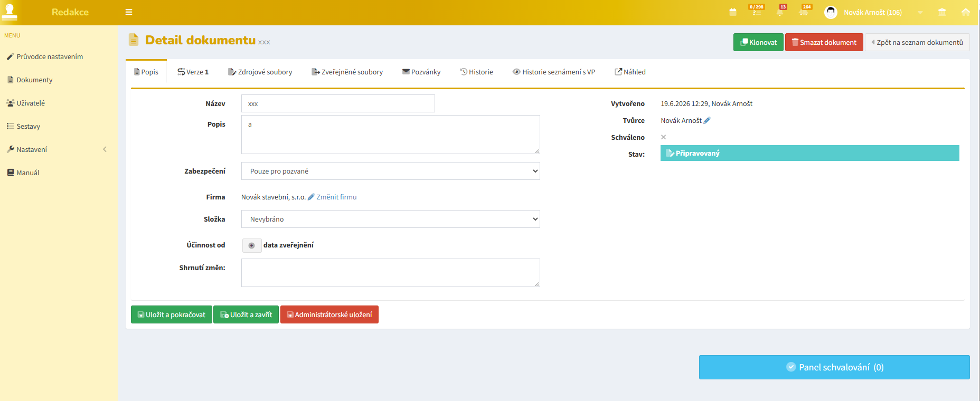
Task: Open the Složka dropdown showing Nevybráno
Action: pyautogui.click(x=391, y=219)
